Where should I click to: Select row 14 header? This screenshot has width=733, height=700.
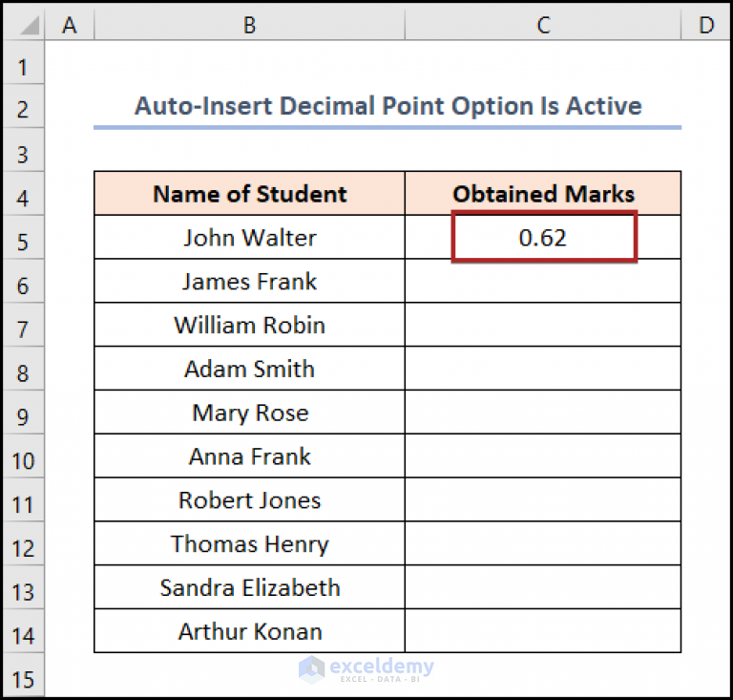[x=23, y=631]
